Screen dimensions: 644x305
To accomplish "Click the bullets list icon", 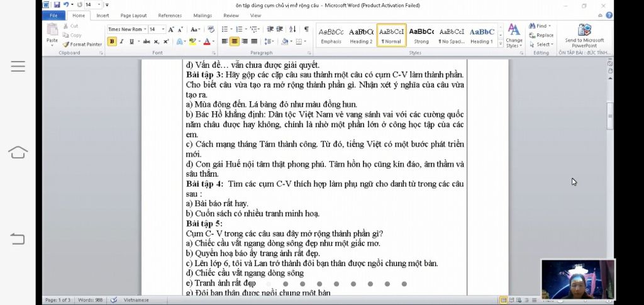I will (225, 29).
